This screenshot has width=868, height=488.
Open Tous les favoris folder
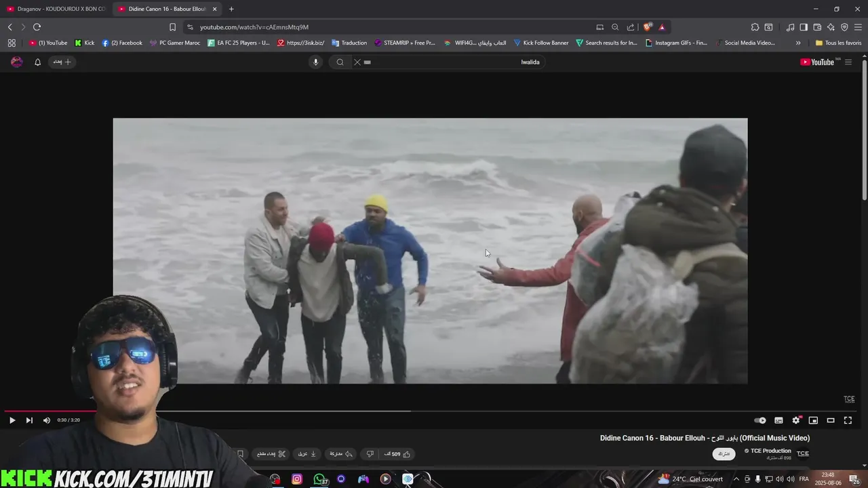[x=838, y=43]
